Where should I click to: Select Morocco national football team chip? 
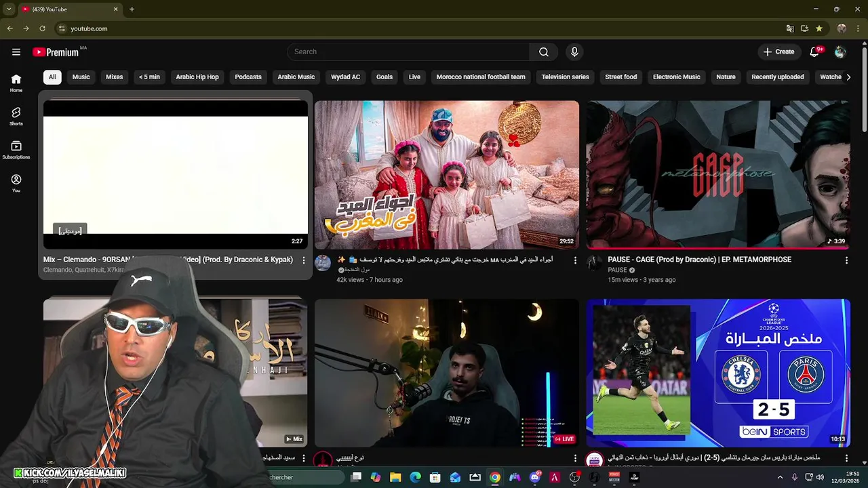481,77
